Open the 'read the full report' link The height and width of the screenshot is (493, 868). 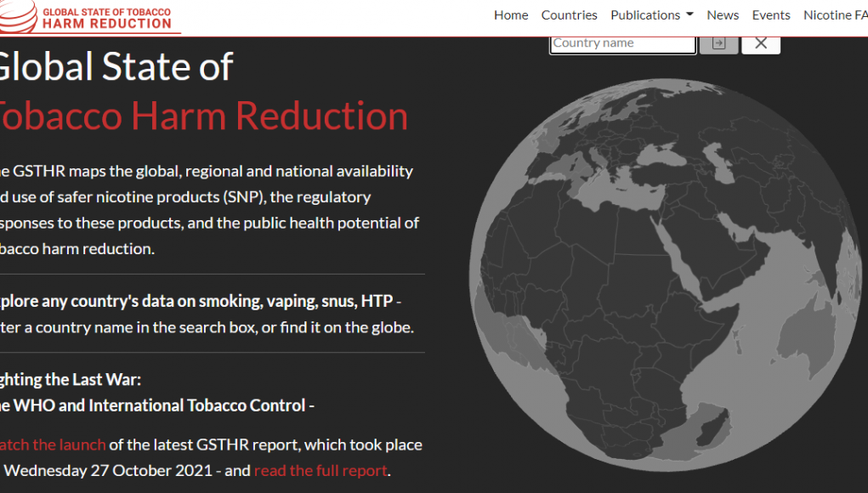click(321, 470)
